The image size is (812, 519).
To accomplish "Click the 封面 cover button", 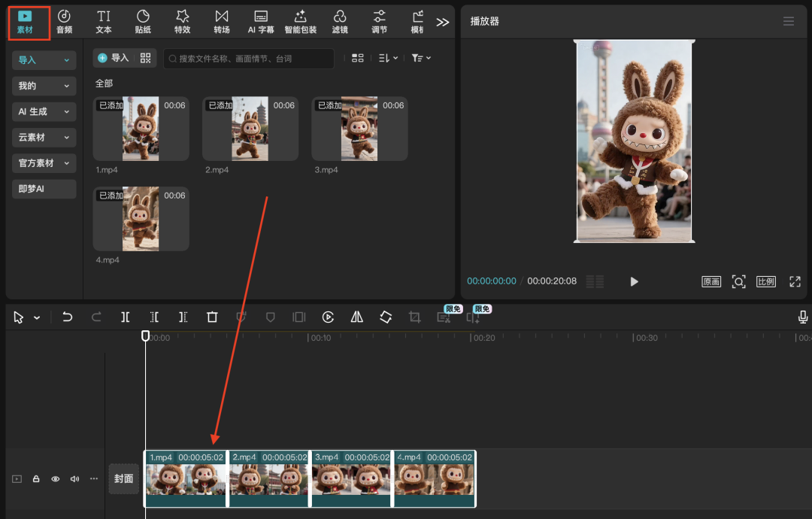I will point(123,479).
